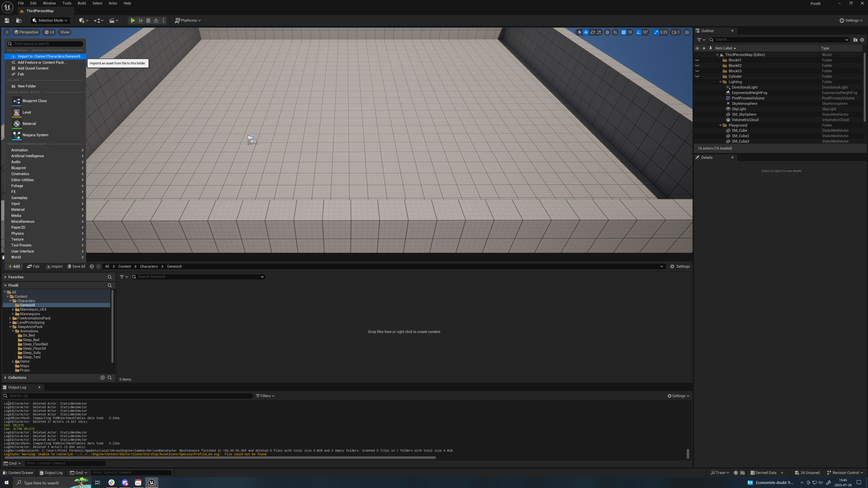The height and width of the screenshot is (488, 868).
Task: Select Blueprint Class in the add menu
Action: click(x=45, y=101)
